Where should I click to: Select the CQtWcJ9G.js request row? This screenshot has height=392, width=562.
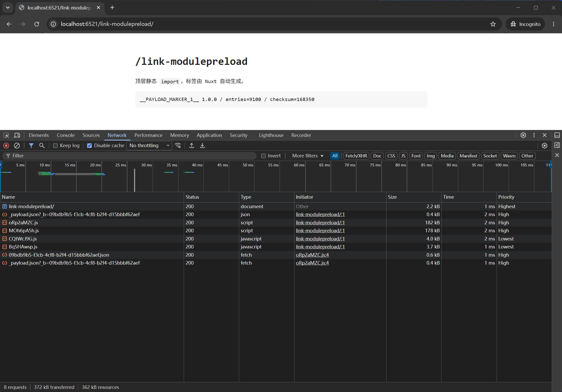point(276,239)
